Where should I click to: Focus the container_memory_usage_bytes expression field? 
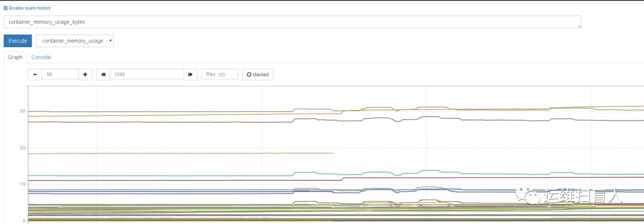(x=292, y=22)
